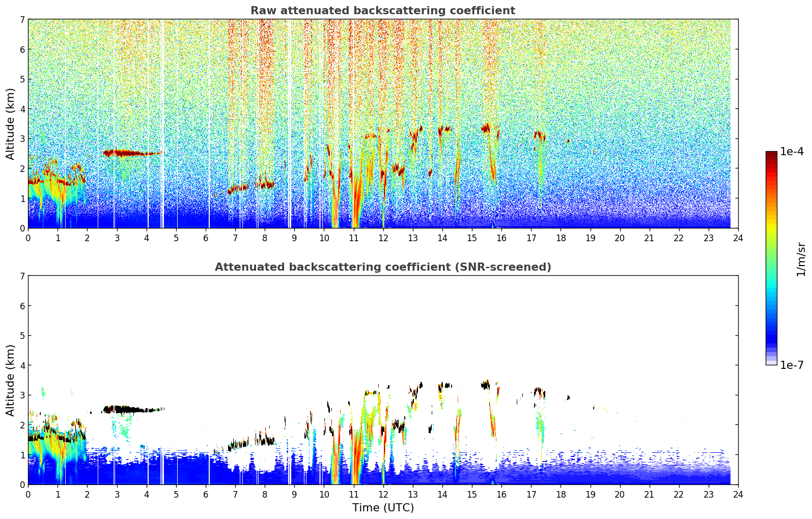This screenshot has height=519, width=812.
Task: Click the colorbar's 1e-4 maximum label
Action: tap(792, 152)
